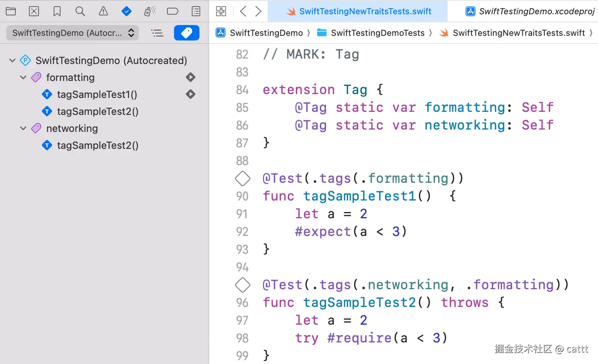This screenshot has height=364, width=598.
Task: Open the Issue navigator warning icon
Action: (x=103, y=11)
